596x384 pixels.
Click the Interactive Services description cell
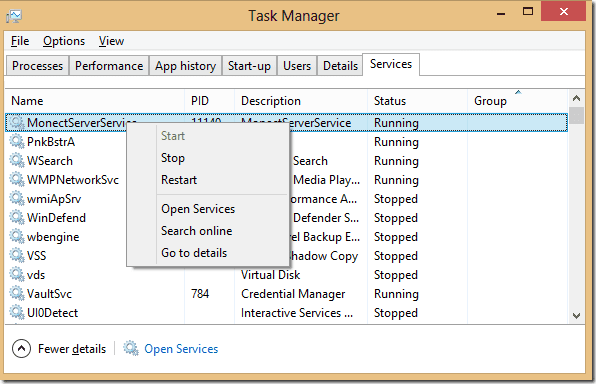(297, 313)
